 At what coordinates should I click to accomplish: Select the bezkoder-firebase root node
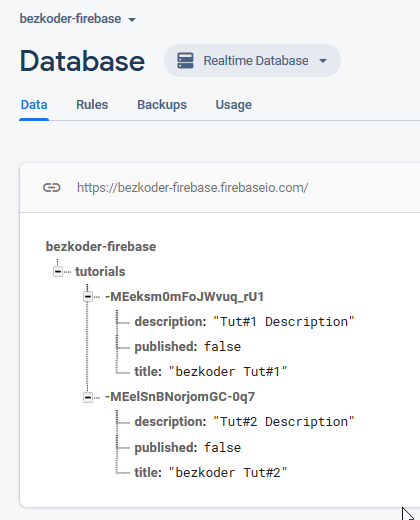pos(101,247)
